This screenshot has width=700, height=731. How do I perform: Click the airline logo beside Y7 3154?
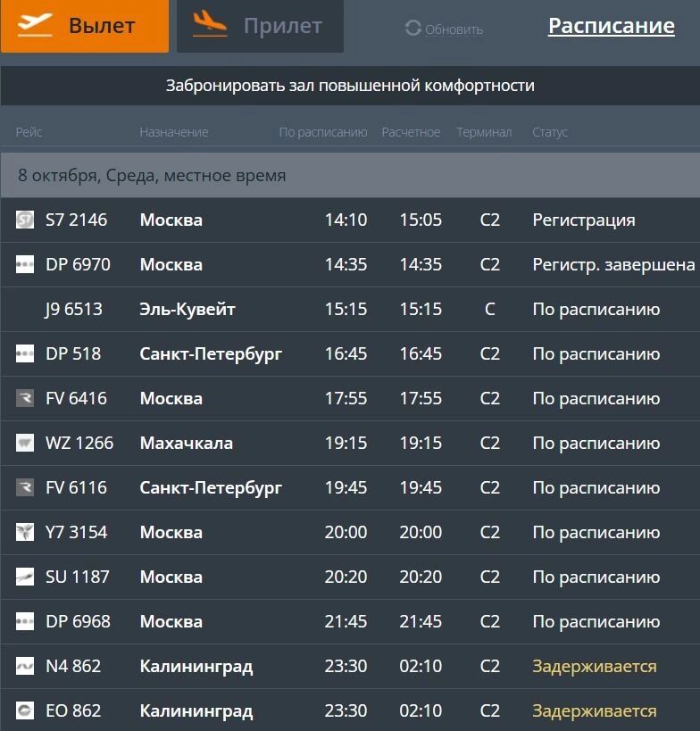25,532
